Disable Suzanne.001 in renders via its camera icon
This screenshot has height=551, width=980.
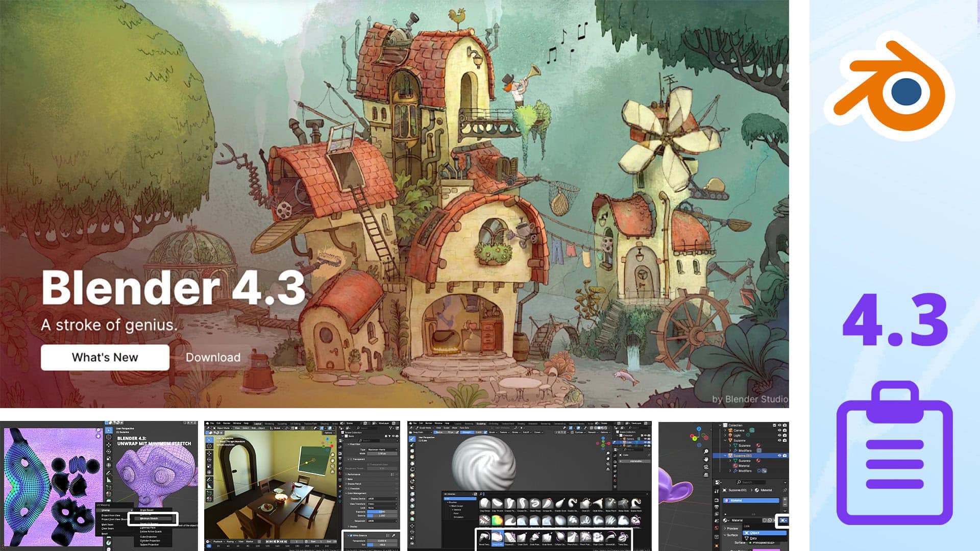coord(785,456)
